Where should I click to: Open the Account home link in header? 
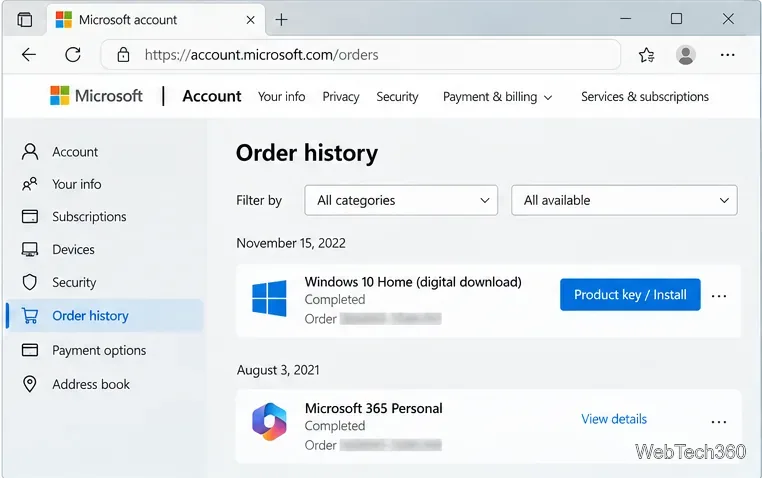pyautogui.click(x=212, y=96)
